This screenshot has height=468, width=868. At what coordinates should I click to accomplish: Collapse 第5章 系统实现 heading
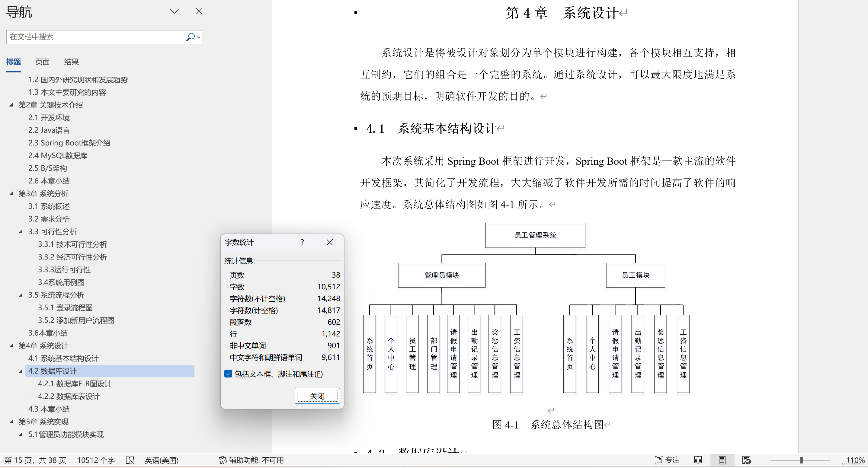tap(11, 422)
